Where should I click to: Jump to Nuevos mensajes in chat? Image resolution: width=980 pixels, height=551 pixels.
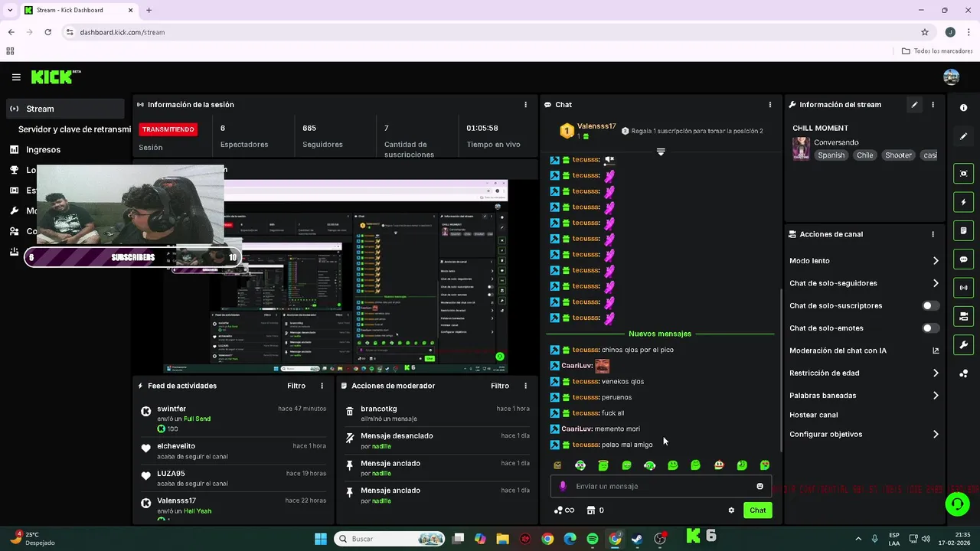(x=660, y=334)
